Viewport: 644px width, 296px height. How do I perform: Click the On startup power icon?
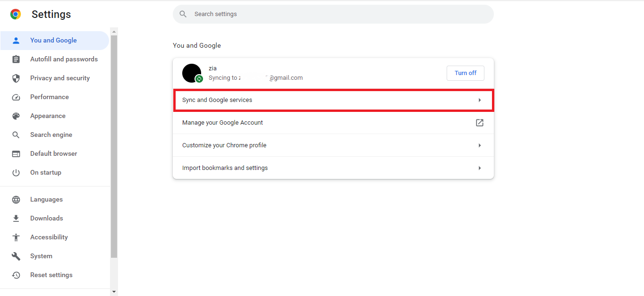(16, 172)
